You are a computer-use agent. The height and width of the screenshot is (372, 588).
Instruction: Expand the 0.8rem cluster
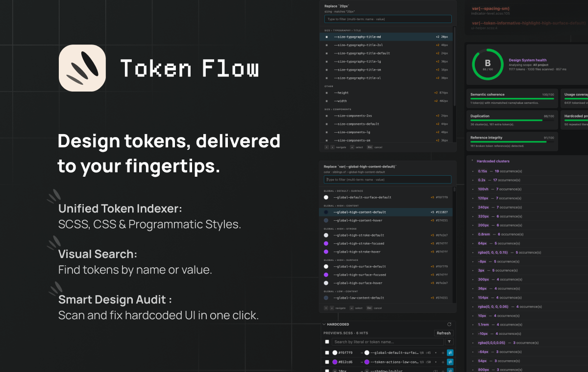pyautogui.click(x=472, y=234)
